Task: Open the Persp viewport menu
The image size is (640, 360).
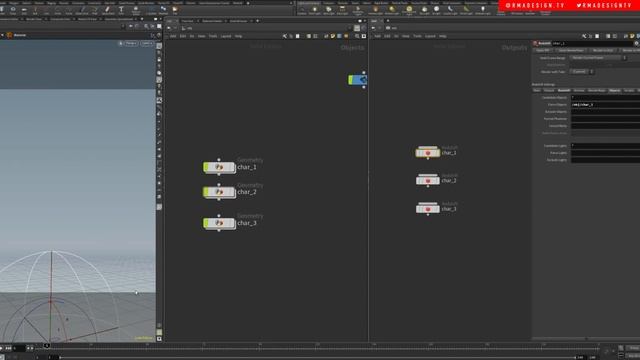Action: point(131,43)
